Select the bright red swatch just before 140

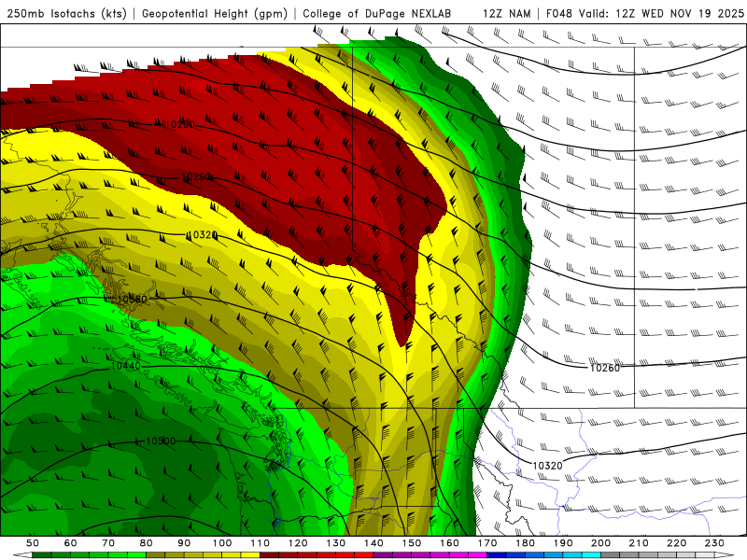click(364, 555)
